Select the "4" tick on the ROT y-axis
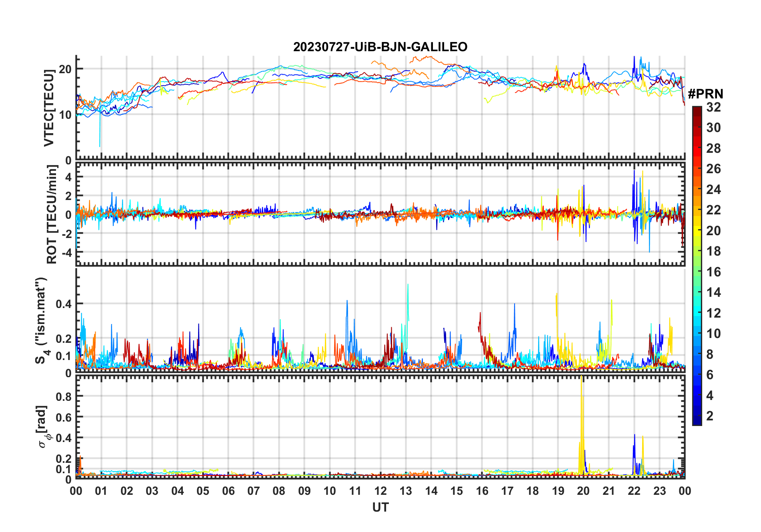The image size is (761, 532). coord(68,177)
